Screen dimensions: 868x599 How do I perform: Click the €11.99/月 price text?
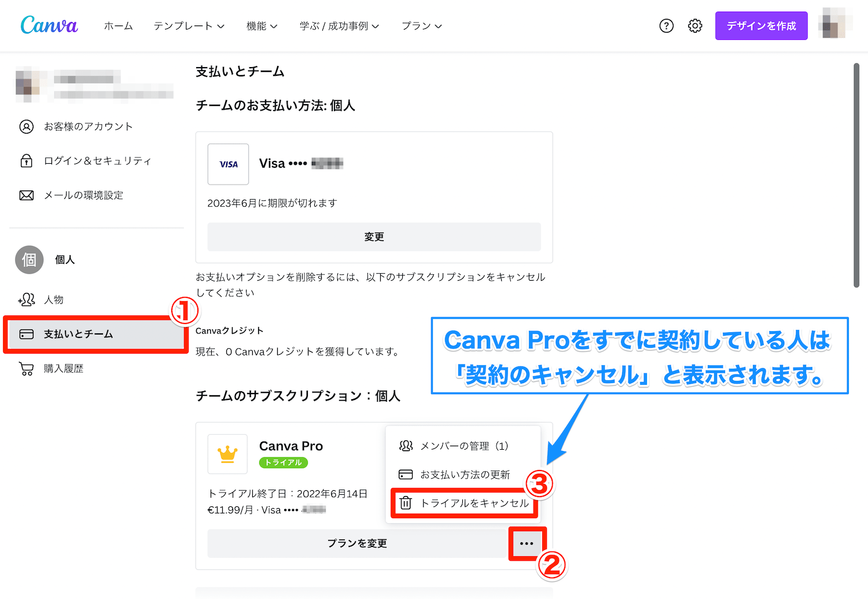pyautogui.click(x=230, y=510)
